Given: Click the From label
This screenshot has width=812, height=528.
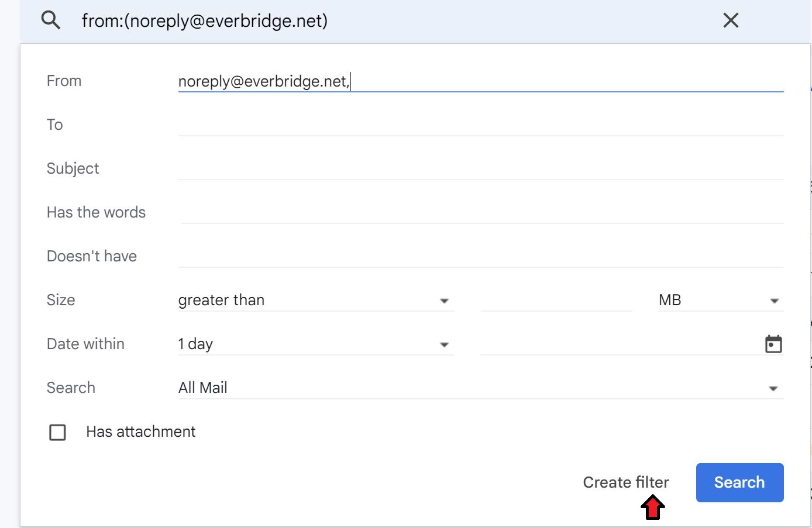Looking at the screenshot, I should point(64,81).
